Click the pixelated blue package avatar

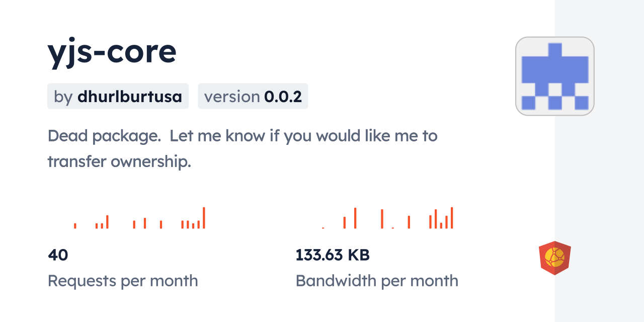(554, 76)
